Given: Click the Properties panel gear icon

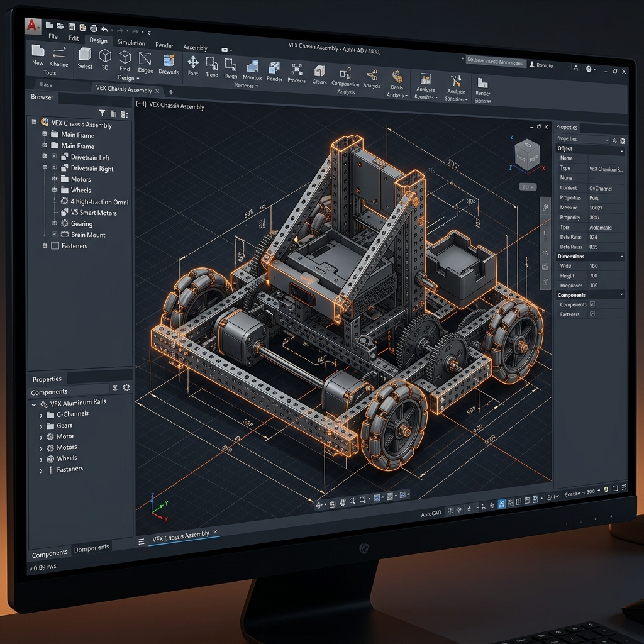Looking at the screenshot, I should pyautogui.click(x=623, y=141).
